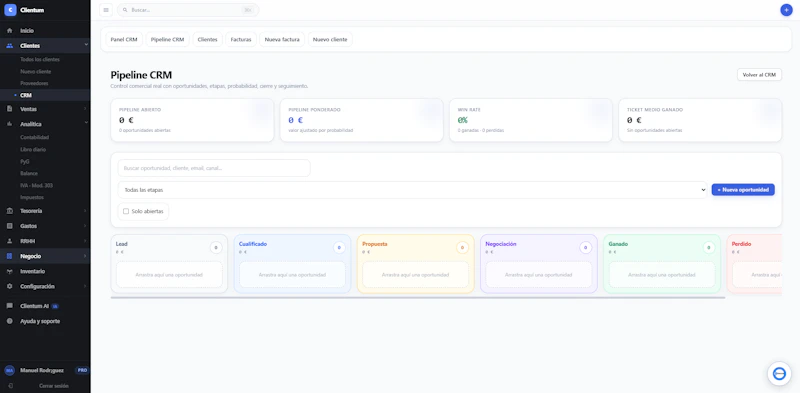This screenshot has width=800, height=393.
Task: Expand the Configuración menu chevron
Action: pyautogui.click(x=85, y=286)
